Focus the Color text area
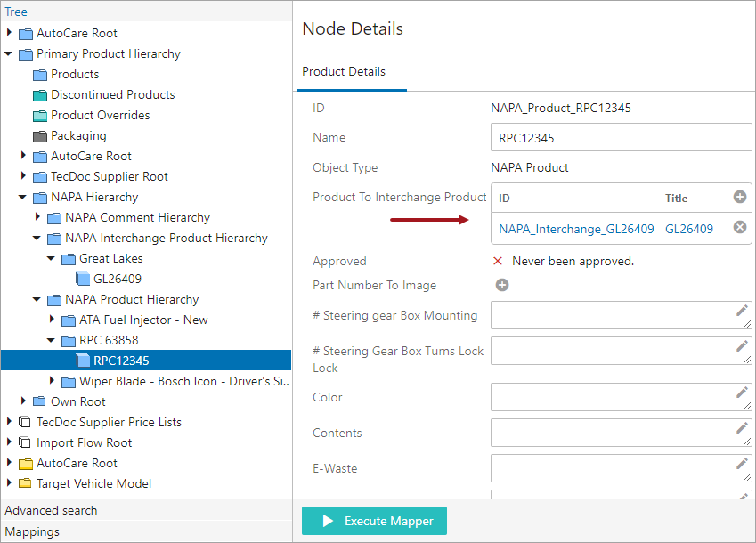This screenshot has height=543, width=756. point(621,397)
